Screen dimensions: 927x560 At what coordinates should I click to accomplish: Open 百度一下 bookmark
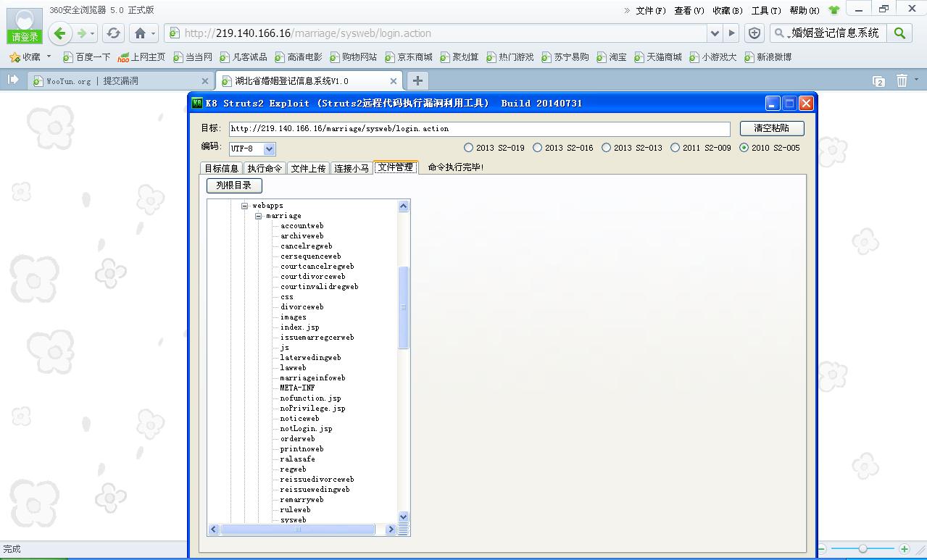click(86, 57)
